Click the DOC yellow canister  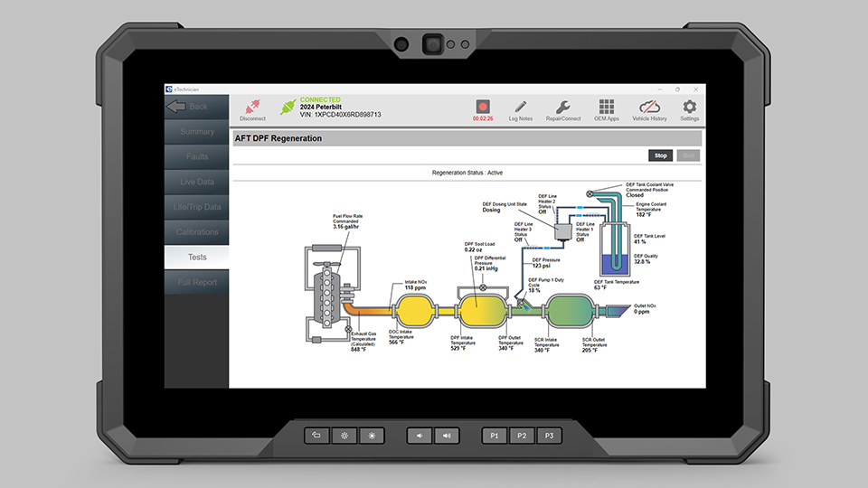tap(415, 311)
